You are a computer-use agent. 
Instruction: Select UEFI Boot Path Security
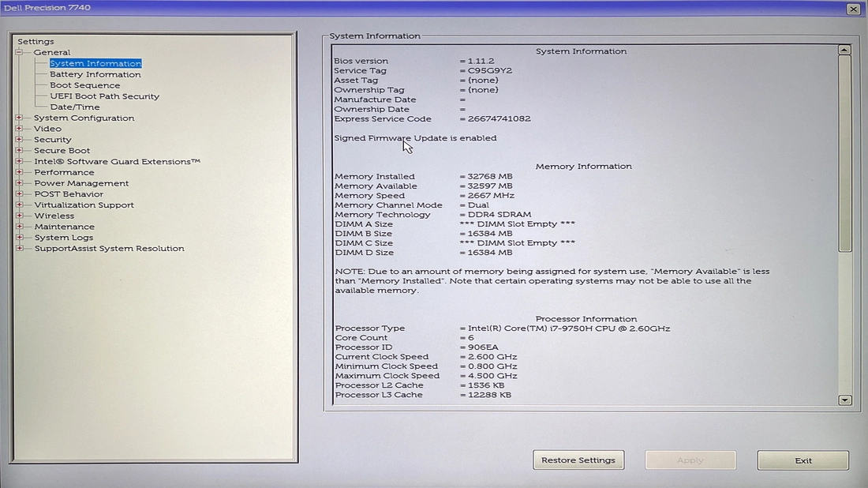pos(104,96)
